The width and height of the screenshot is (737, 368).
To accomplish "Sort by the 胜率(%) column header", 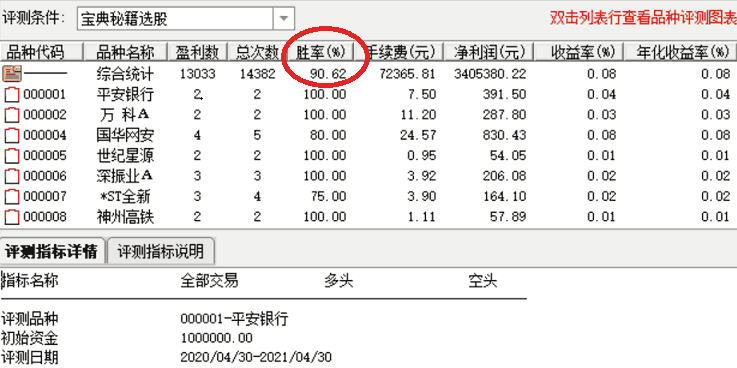I will tap(321, 52).
